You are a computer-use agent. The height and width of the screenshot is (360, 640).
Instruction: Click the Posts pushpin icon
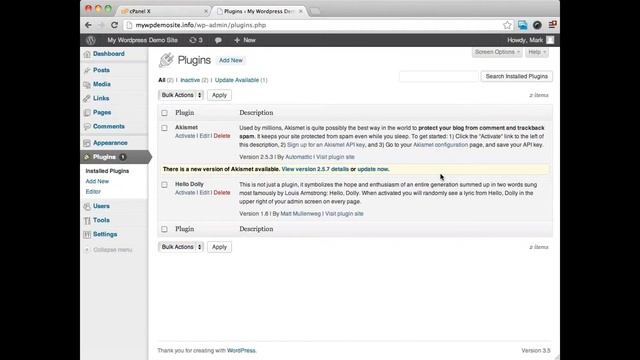tap(87, 70)
